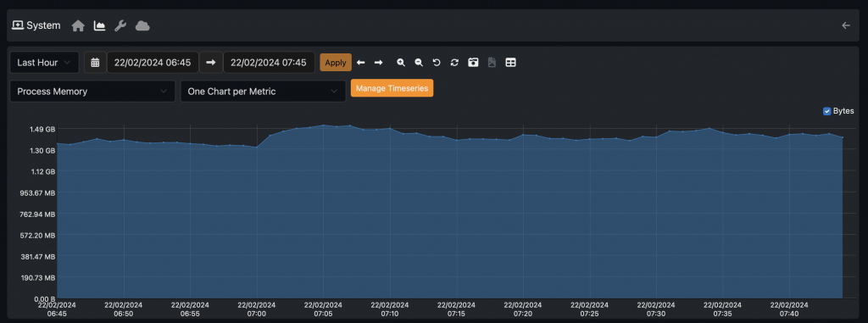The width and height of the screenshot is (868, 323).
Task: Click the 953.67 MB y-axis label
Action: click(x=37, y=192)
